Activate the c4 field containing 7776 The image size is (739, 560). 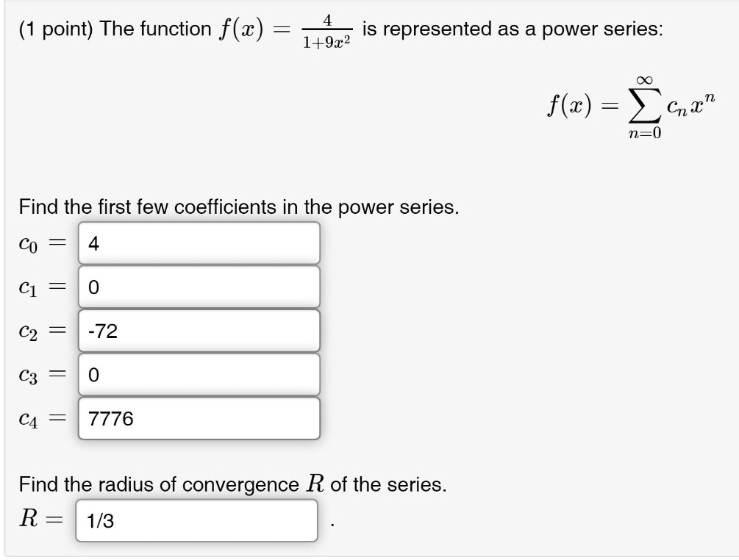coord(199,420)
